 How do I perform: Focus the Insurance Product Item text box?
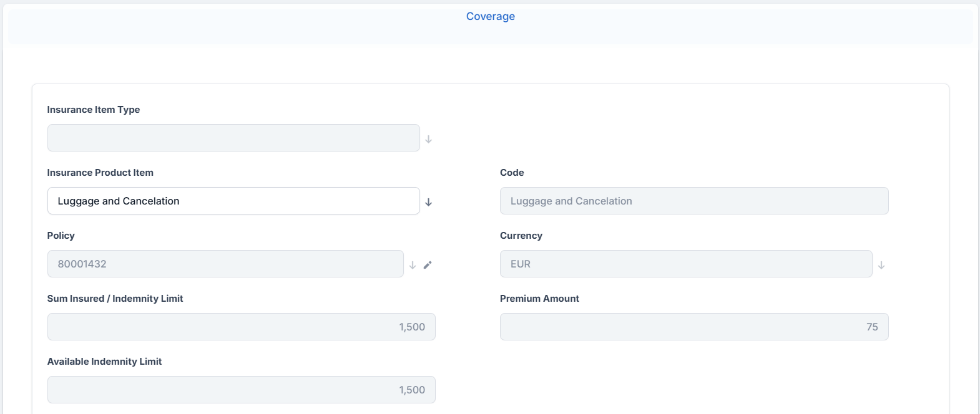tap(233, 201)
